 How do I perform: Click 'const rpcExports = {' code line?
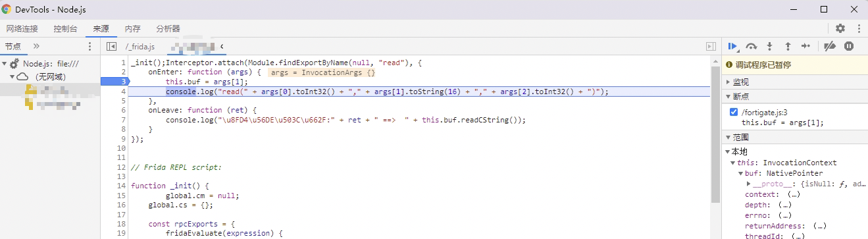pos(191,224)
